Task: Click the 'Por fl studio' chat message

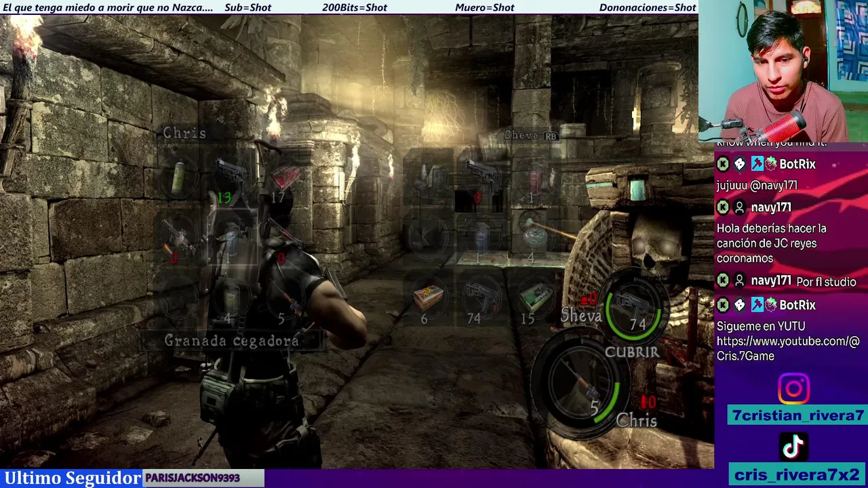Action: click(826, 282)
